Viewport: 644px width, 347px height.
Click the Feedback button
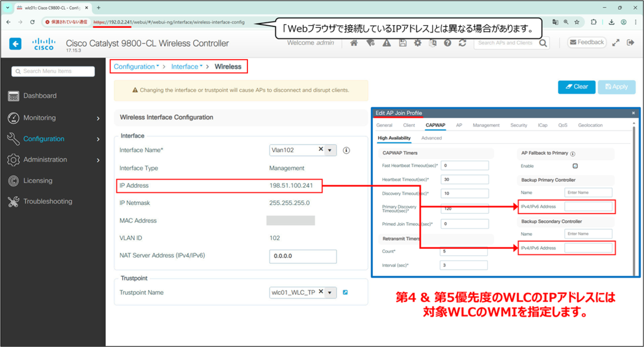pos(587,42)
